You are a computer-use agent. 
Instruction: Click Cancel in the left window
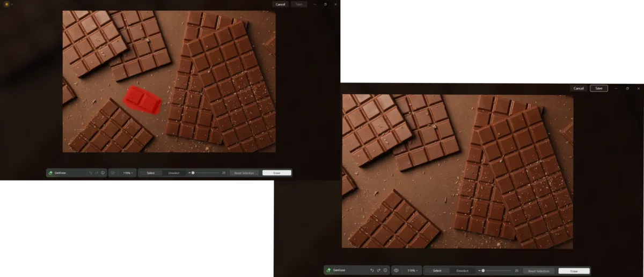(x=280, y=4)
